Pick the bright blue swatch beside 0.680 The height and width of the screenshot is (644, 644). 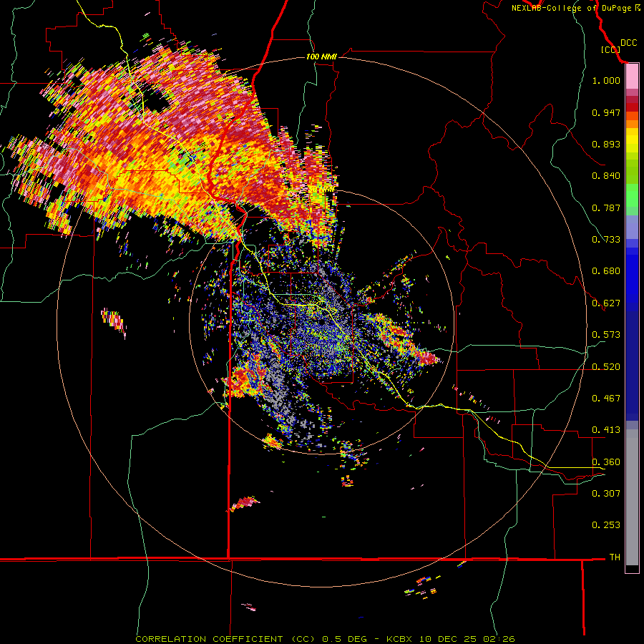coord(632,275)
